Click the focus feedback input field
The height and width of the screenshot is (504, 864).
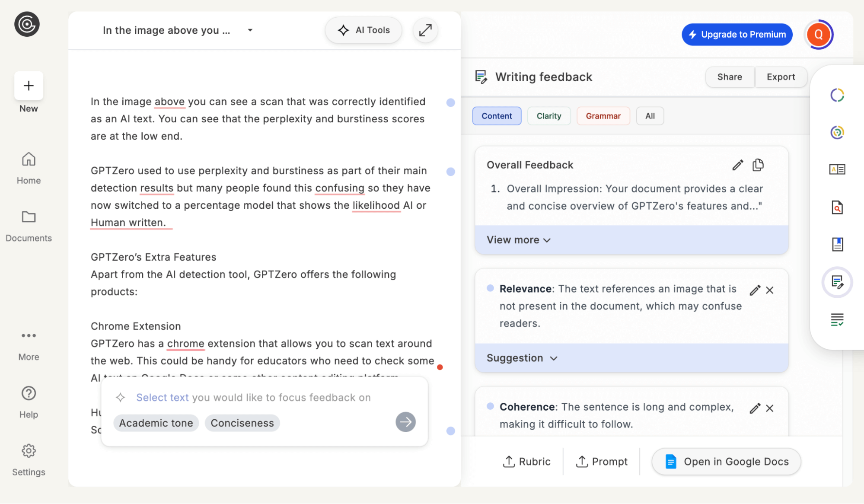click(253, 398)
